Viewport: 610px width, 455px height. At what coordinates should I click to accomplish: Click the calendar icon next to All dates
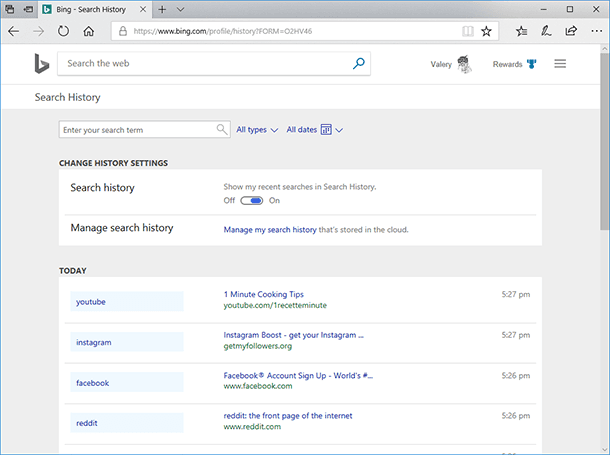326,130
